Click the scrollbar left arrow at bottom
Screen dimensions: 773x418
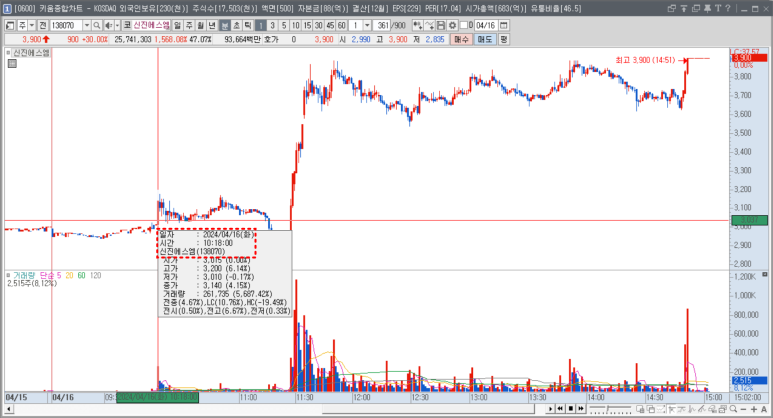(9, 409)
